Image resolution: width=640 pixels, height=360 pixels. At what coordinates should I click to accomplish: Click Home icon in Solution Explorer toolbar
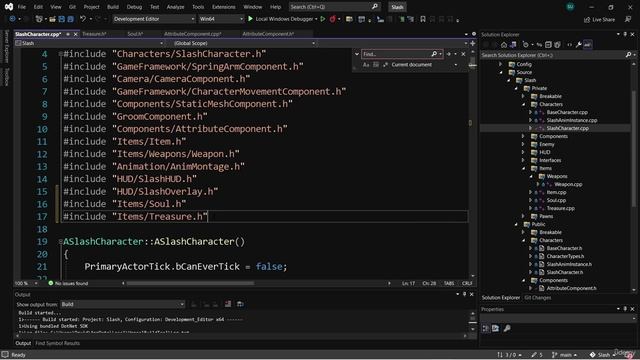504,44
